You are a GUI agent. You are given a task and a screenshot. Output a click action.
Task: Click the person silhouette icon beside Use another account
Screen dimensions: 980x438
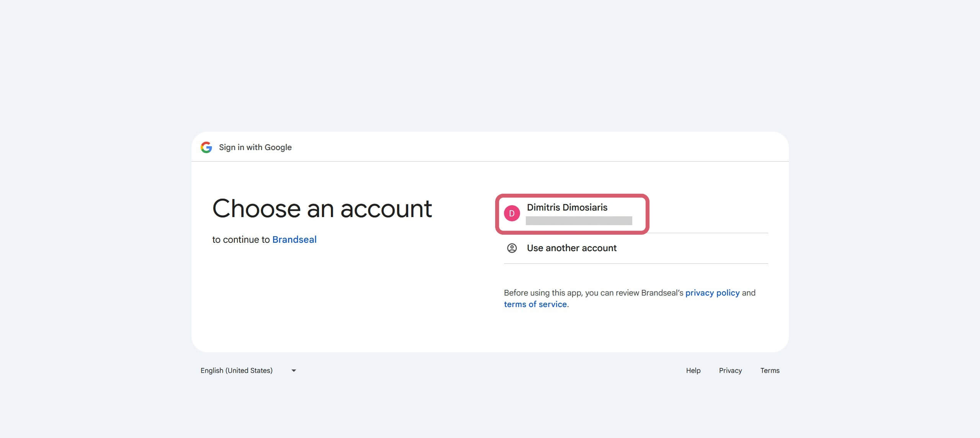(x=512, y=248)
